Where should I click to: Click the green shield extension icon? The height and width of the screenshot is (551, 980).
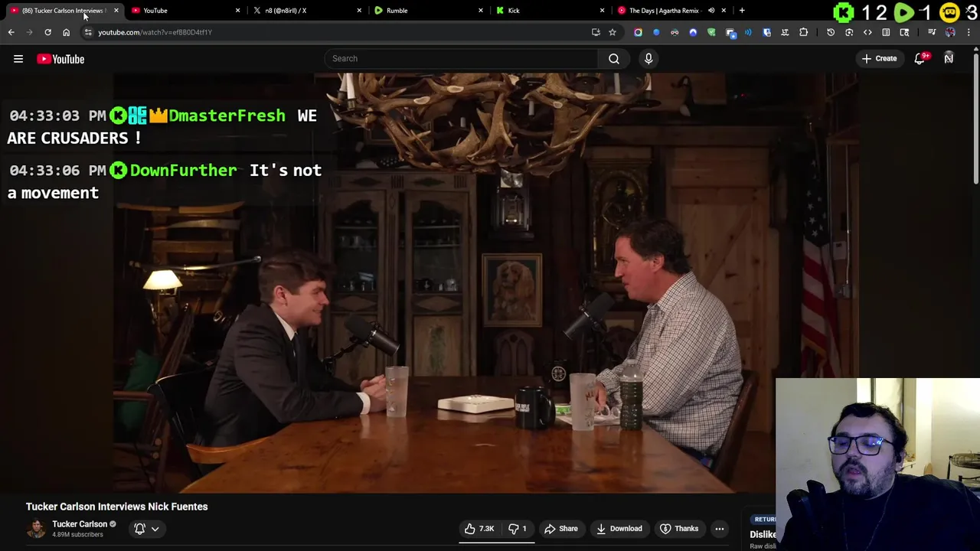pyautogui.click(x=711, y=32)
